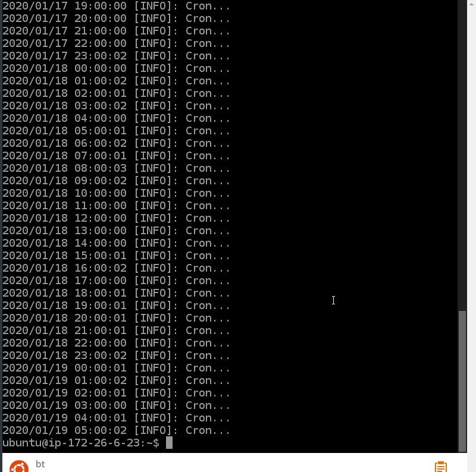Image resolution: width=476 pixels, height=472 pixels.
Task: Click "Cron..." text on 2020/01/18 23:00:02 line
Action: pos(208,355)
